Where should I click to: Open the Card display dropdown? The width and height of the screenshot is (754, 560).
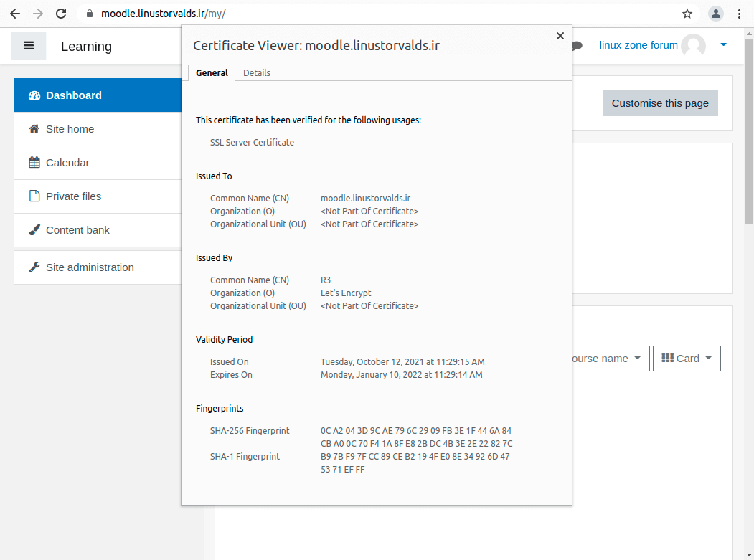[x=686, y=359]
